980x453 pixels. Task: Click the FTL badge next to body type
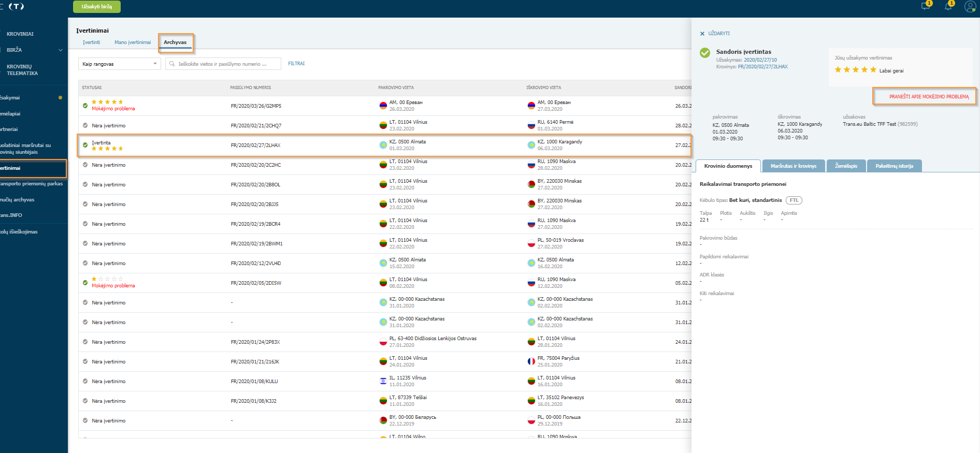tap(794, 200)
